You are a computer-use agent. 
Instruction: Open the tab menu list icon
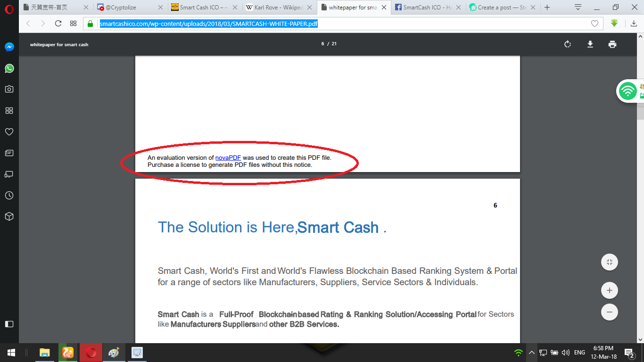[578, 8]
